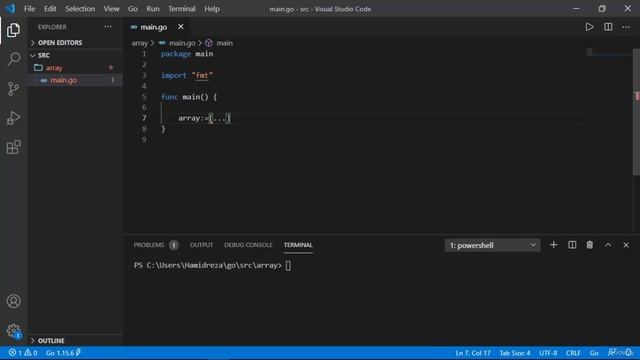Switch to the Debug Console tab
Image resolution: width=640 pixels, height=360 pixels.
pyautogui.click(x=248, y=245)
